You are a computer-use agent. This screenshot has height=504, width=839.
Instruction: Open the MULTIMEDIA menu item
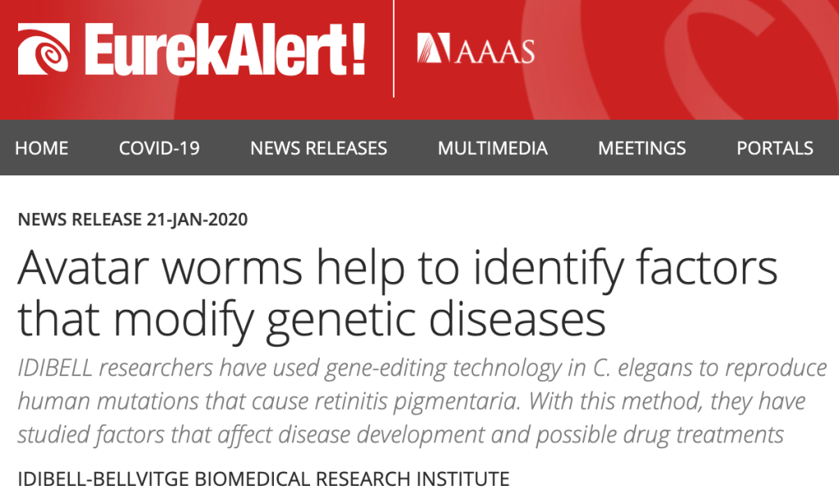coord(492,148)
